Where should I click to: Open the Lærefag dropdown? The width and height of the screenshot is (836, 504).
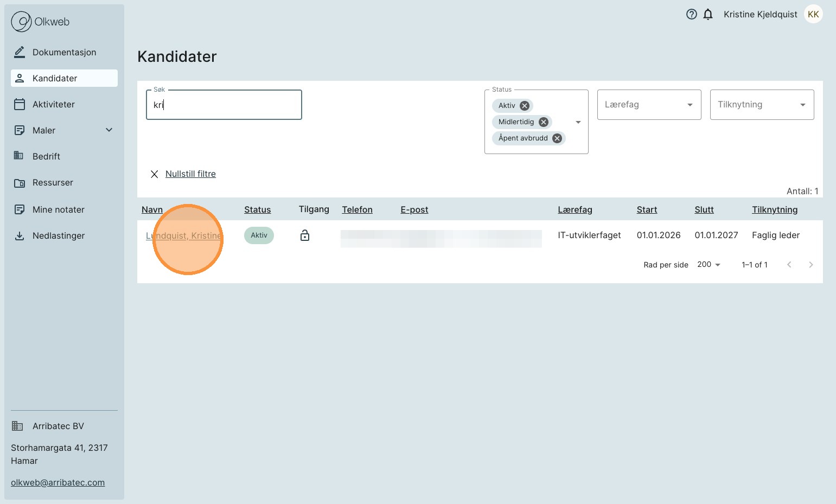coord(649,105)
